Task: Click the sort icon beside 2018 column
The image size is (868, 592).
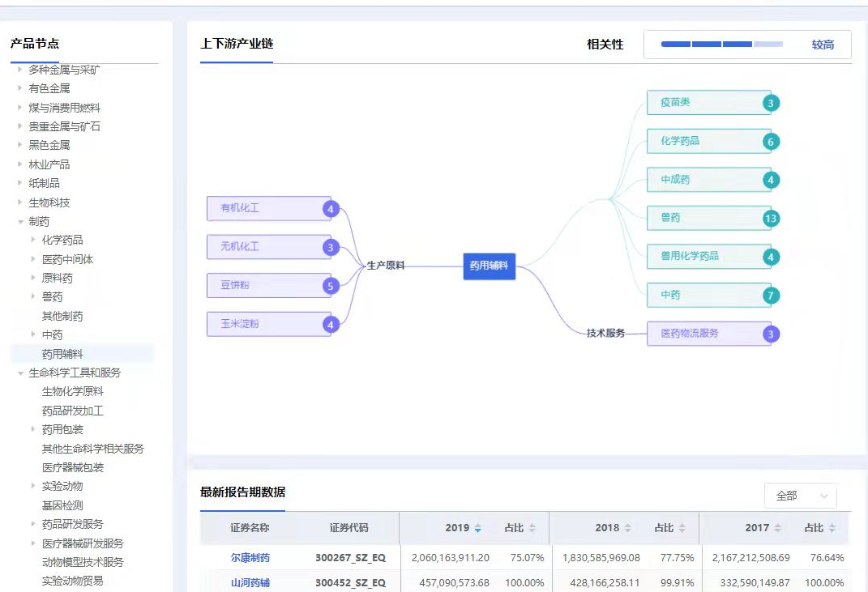Action: pyautogui.click(x=627, y=528)
